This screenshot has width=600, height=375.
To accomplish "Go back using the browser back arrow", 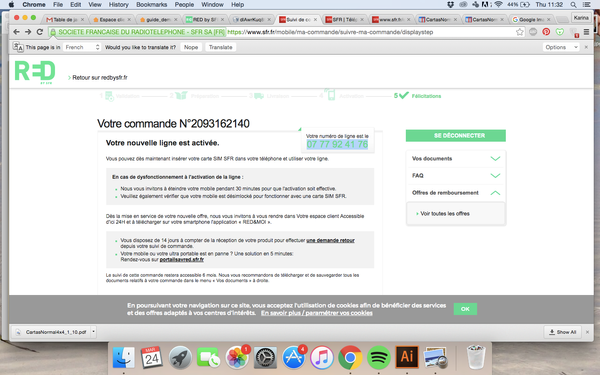I will coord(16,32).
